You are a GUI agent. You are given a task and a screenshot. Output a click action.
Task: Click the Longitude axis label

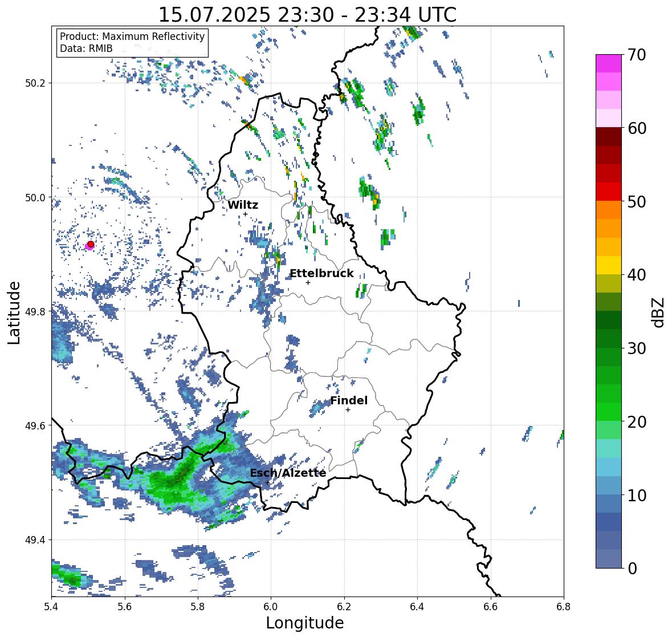(305, 623)
